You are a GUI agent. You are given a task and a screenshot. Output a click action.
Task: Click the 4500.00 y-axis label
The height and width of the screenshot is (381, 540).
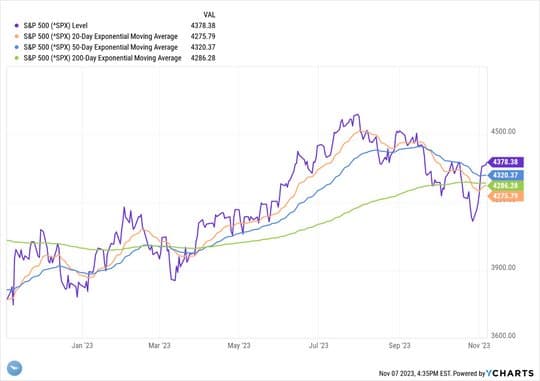(x=503, y=131)
